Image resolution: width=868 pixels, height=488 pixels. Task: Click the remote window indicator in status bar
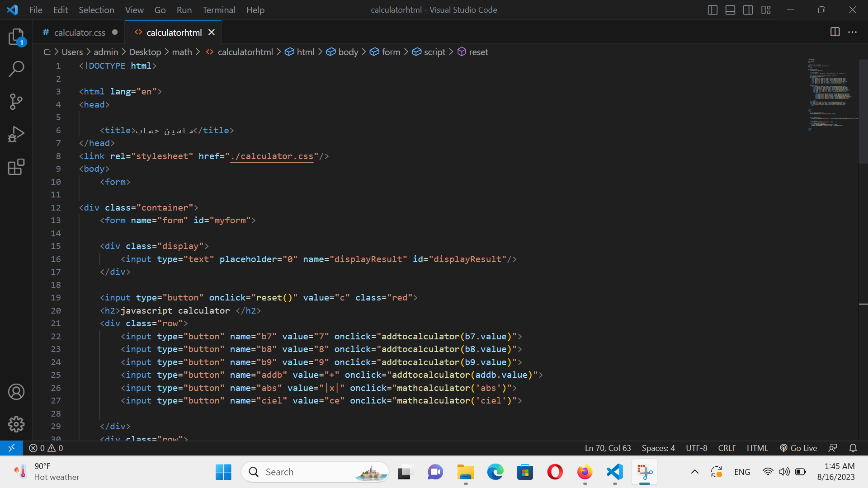click(11, 448)
